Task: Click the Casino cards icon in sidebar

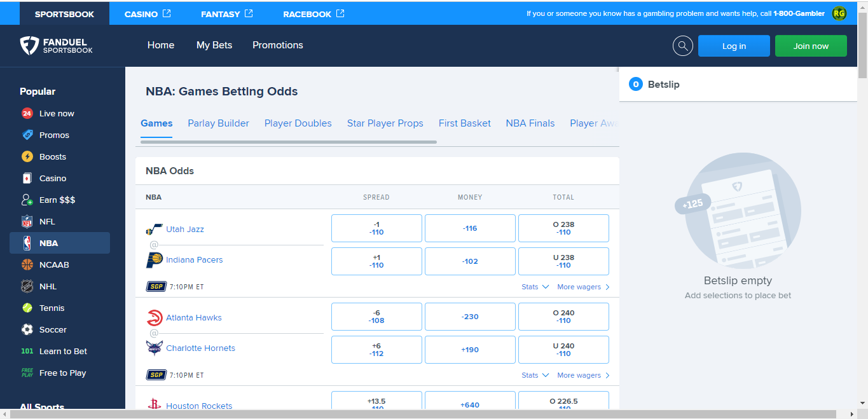Action: click(x=27, y=178)
